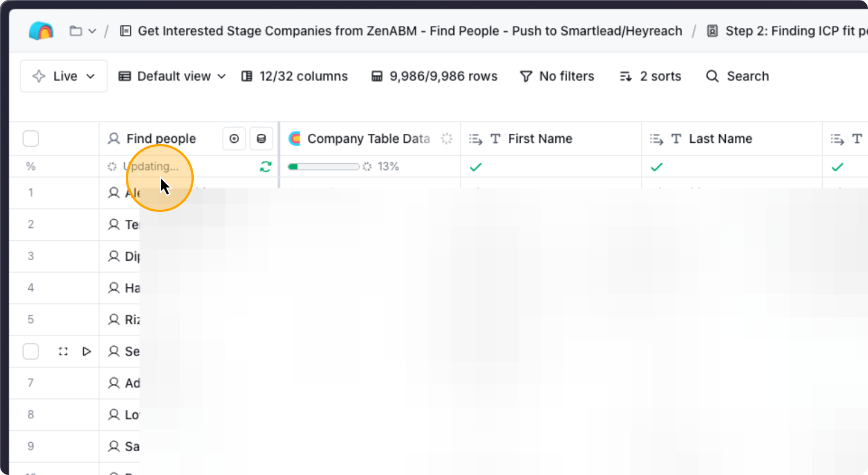868x475 pixels.
Task: Expand the Default view dropdown
Action: point(172,76)
